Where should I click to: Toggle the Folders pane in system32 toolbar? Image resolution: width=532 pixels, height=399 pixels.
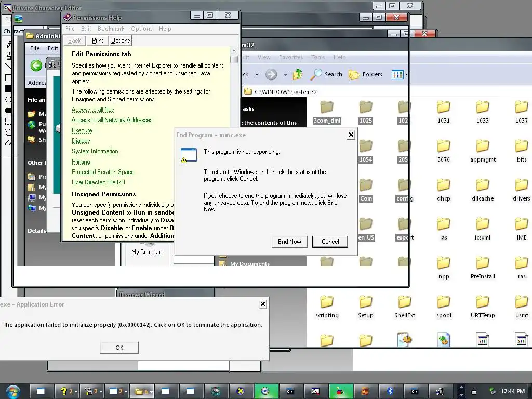(365, 74)
